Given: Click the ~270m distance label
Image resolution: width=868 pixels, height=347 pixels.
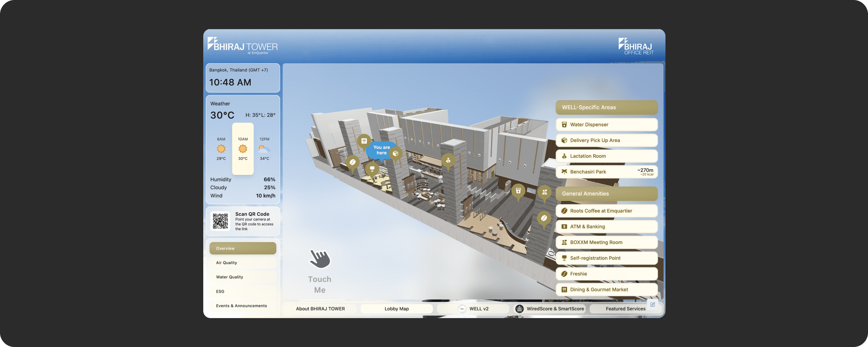Looking at the screenshot, I should [645, 170].
